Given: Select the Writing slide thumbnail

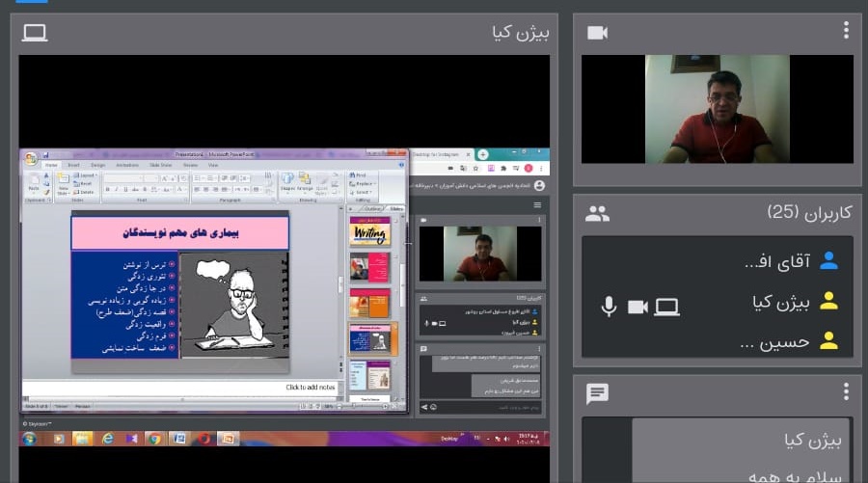Looking at the screenshot, I should (369, 231).
